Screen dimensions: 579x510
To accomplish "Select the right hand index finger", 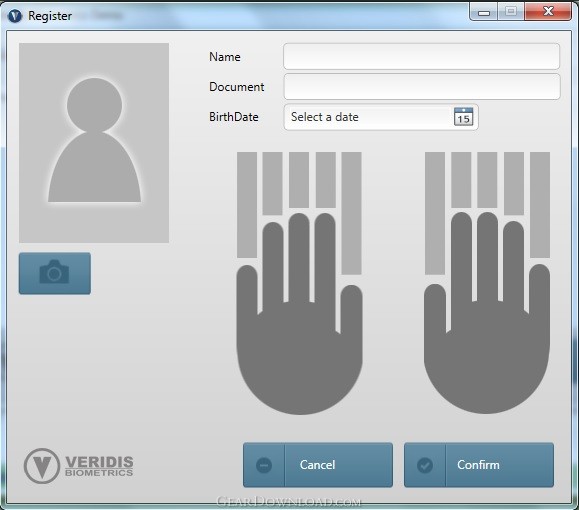I will (x=461, y=180).
